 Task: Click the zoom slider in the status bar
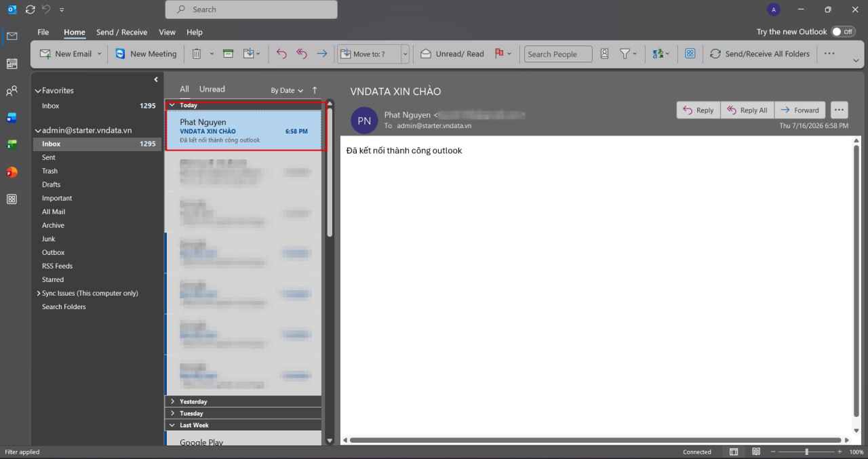click(806, 452)
